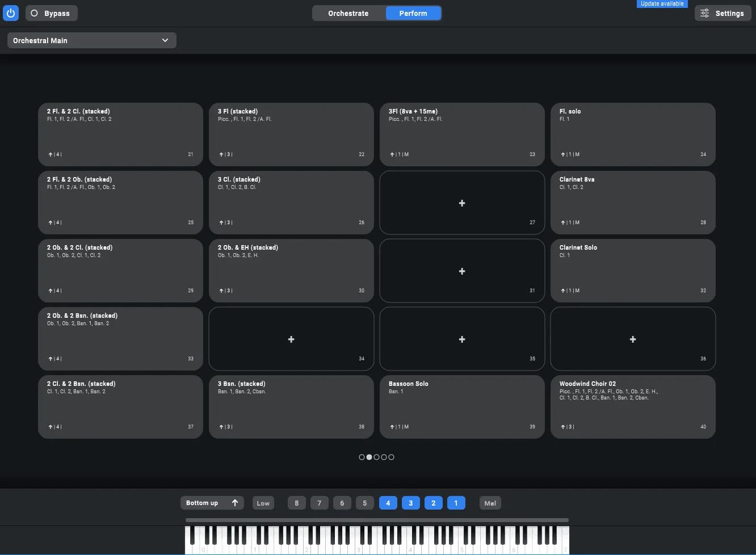Enable the Mel voice toggle
The image size is (756, 555).
tap(490, 503)
